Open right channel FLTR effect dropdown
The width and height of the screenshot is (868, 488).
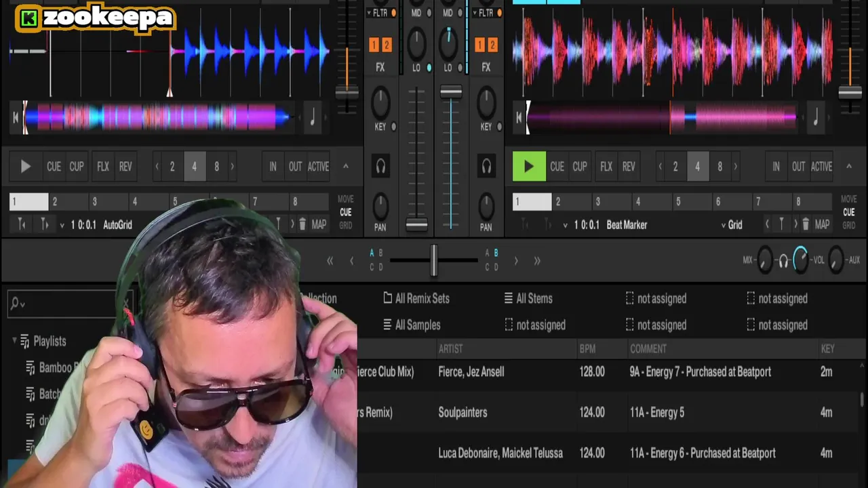475,13
